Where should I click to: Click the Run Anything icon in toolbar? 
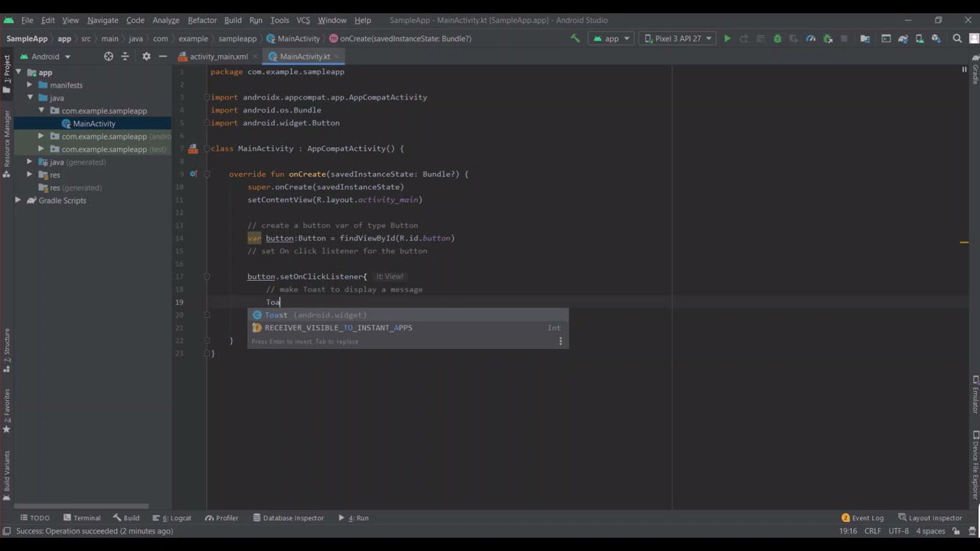(x=886, y=38)
